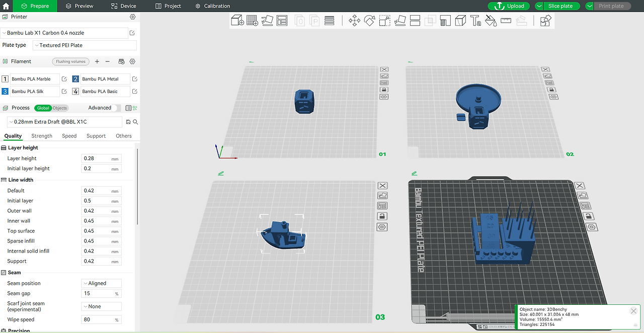644x333 pixels.
Task: Open filament 2 Bambu PLA Metal dropdown
Action: pyautogui.click(x=105, y=79)
